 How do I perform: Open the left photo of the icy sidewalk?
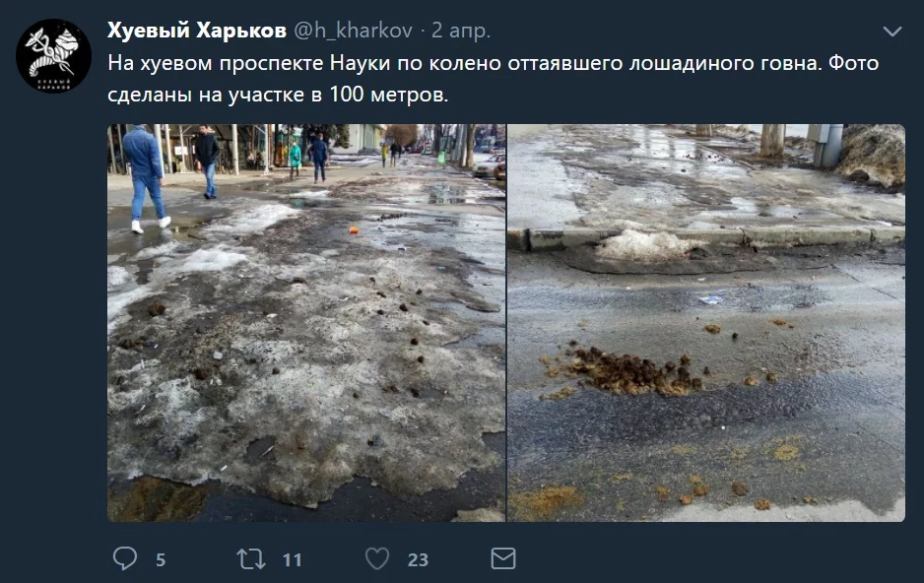(x=306, y=323)
